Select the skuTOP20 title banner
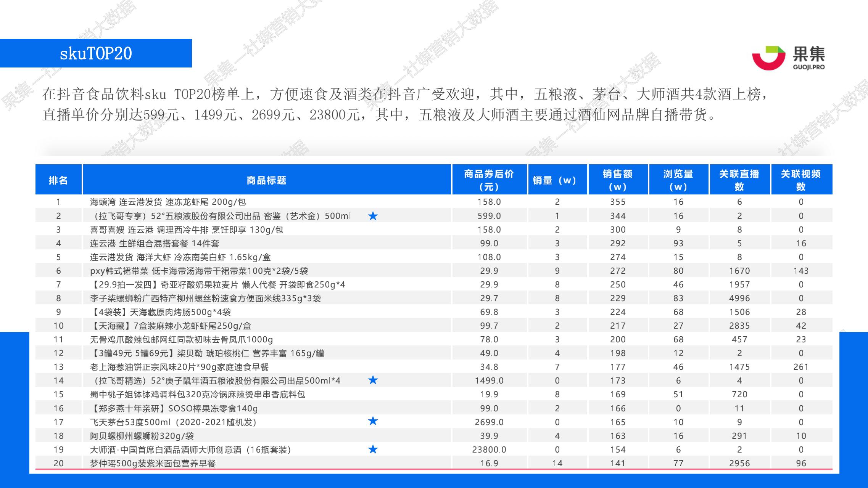 (96, 53)
